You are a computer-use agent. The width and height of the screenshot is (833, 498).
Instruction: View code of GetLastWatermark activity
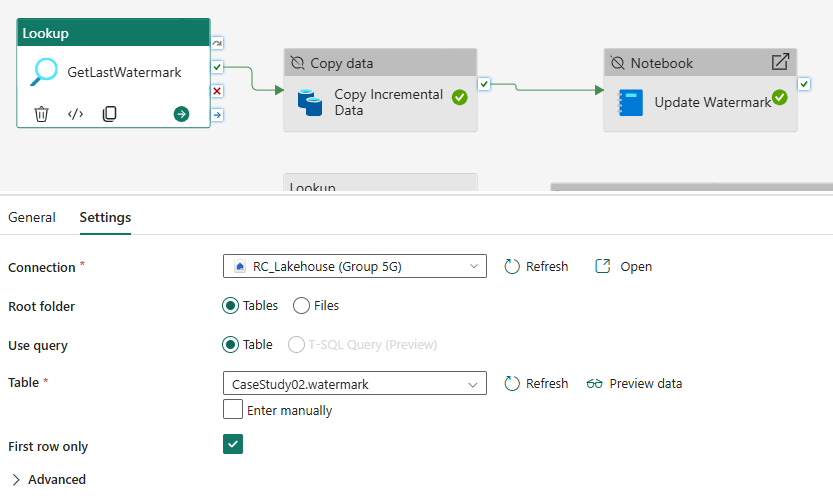[75, 114]
